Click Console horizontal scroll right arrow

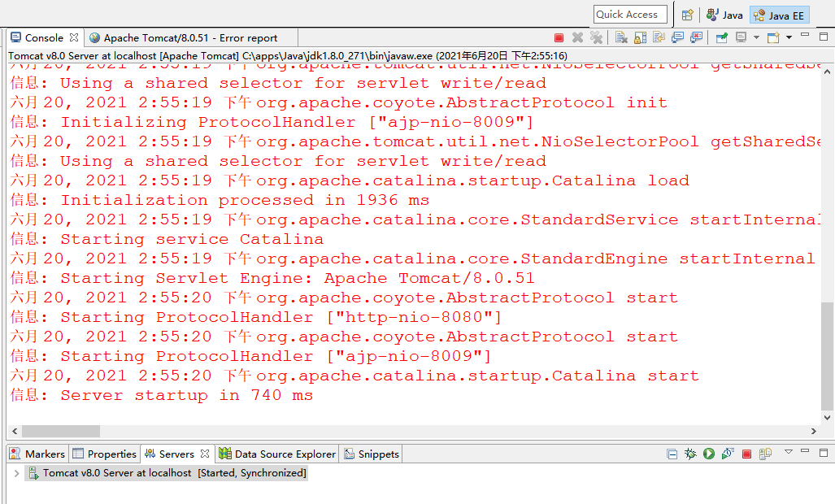tap(814, 431)
